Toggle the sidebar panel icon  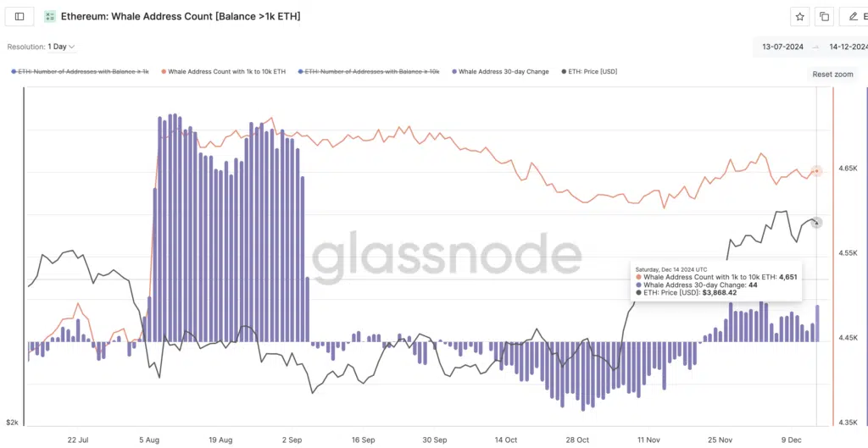tap(19, 16)
